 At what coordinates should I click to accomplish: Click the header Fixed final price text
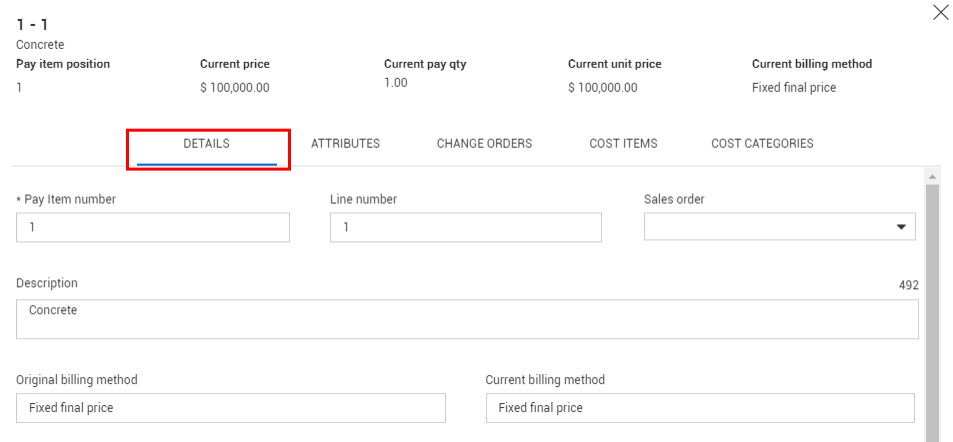[794, 88]
